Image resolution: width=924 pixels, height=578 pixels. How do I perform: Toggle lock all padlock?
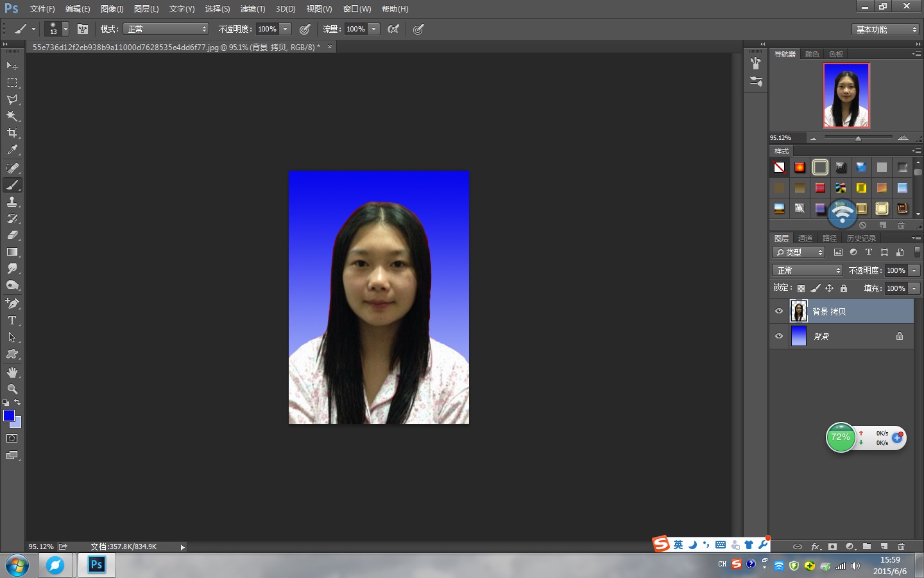coord(844,288)
